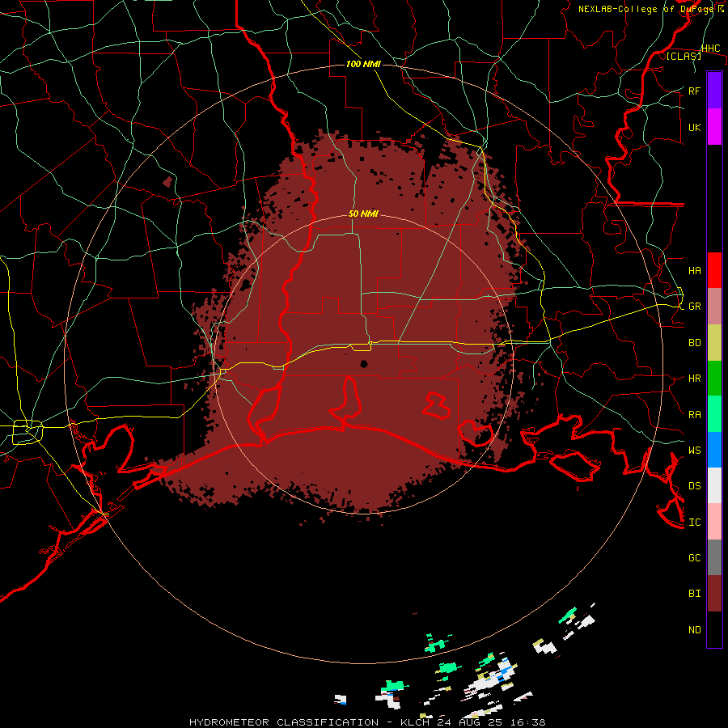Click the '50 NMI' range ring label
This screenshot has width=728, height=728.
click(x=363, y=214)
